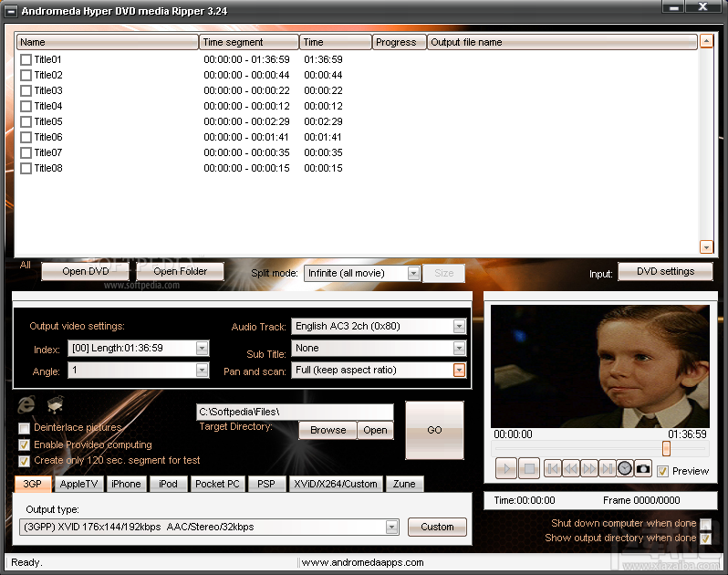Click the GO button
Screen dimensions: 728x575
pyautogui.click(x=434, y=430)
